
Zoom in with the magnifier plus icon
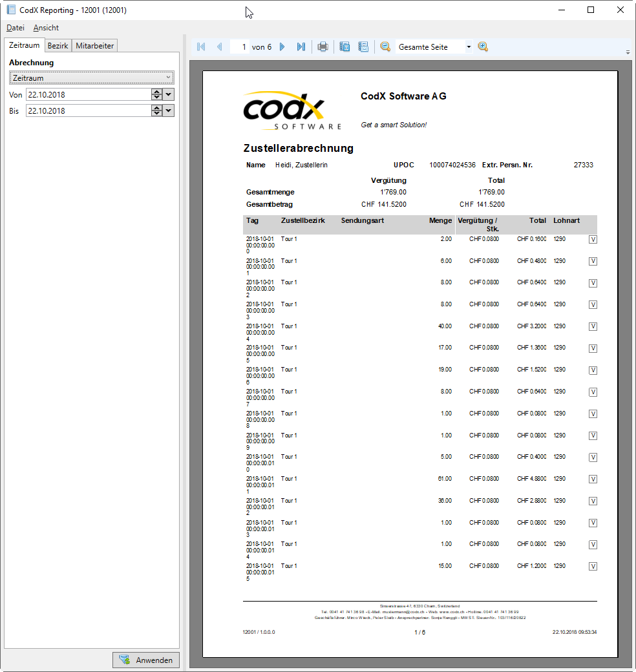[x=483, y=47]
